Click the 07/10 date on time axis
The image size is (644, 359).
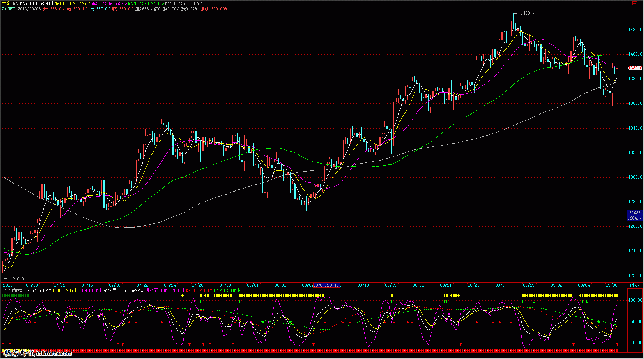coord(32,285)
